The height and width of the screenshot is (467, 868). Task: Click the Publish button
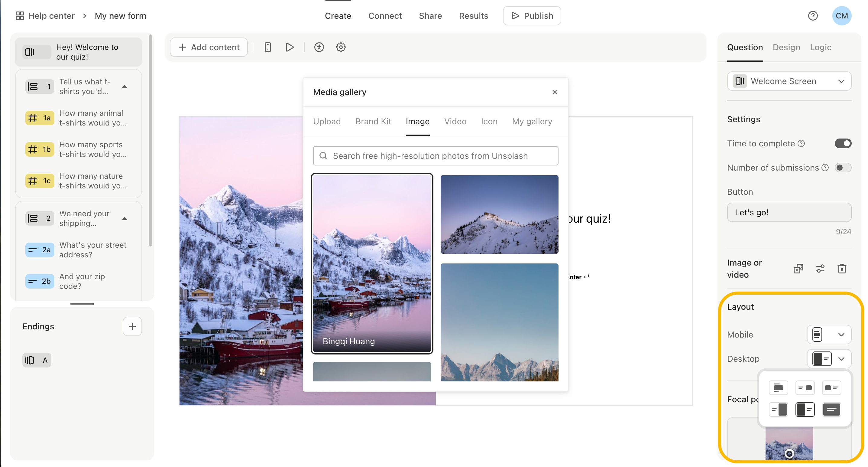pyautogui.click(x=532, y=16)
